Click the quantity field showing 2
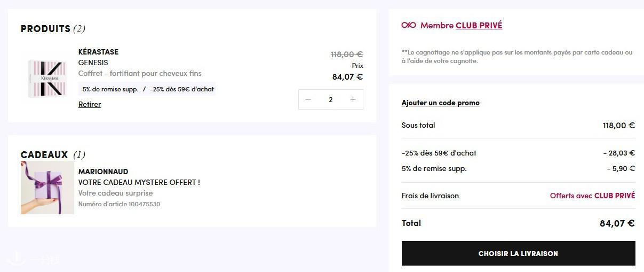This screenshot has height=272, width=644. [x=331, y=99]
